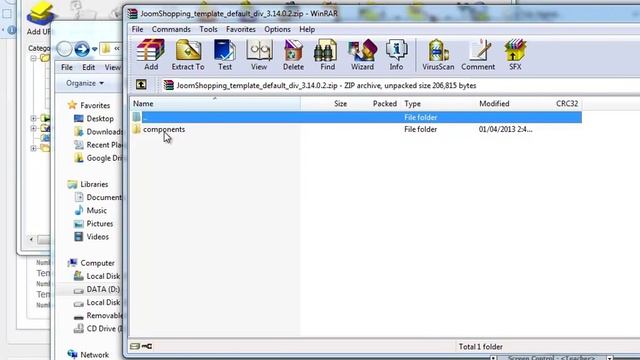Select the 'components' folder name
640x360 pixels.
[x=164, y=129]
